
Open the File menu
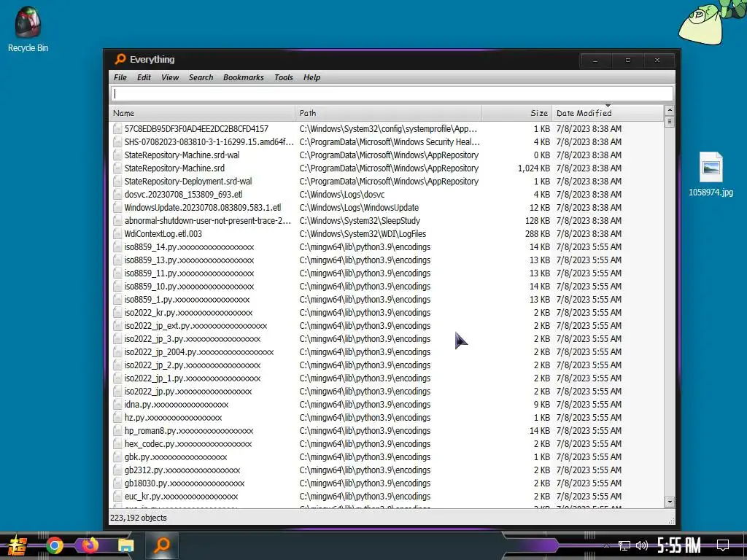pyautogui.click(x=120, y=77)
